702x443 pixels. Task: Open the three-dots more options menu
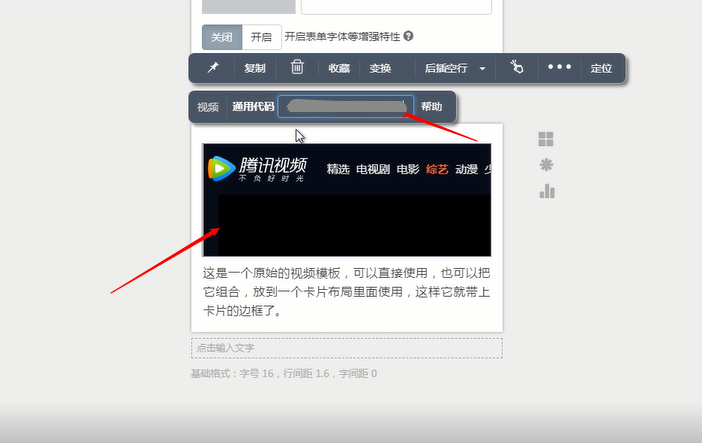[559, 67]
